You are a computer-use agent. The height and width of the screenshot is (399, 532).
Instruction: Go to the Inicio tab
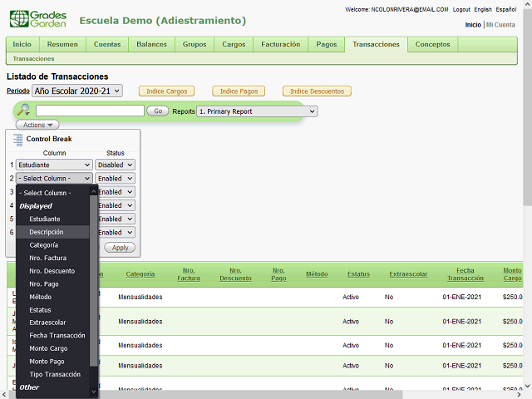[22, 44]
